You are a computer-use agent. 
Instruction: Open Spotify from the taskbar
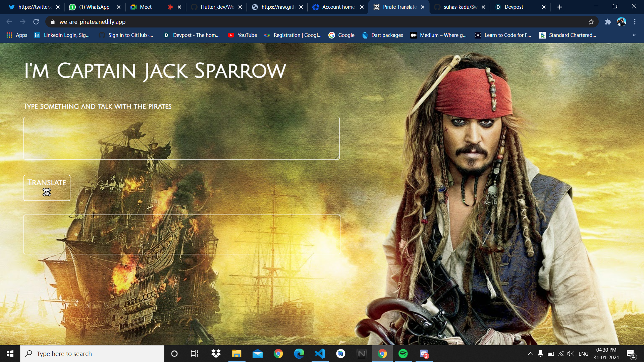tap(403, 354)
